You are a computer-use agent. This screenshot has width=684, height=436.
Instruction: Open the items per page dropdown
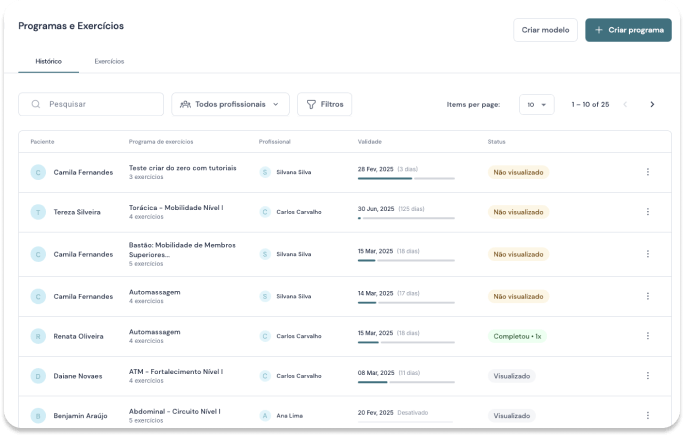[x=536, y=104]
